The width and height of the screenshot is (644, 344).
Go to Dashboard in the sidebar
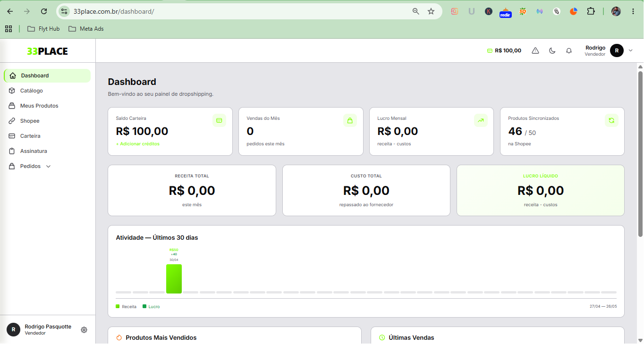point(47,76)
